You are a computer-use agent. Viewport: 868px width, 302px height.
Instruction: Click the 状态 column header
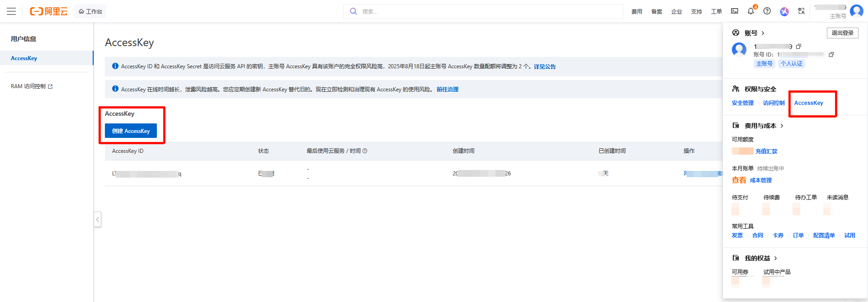264,151
